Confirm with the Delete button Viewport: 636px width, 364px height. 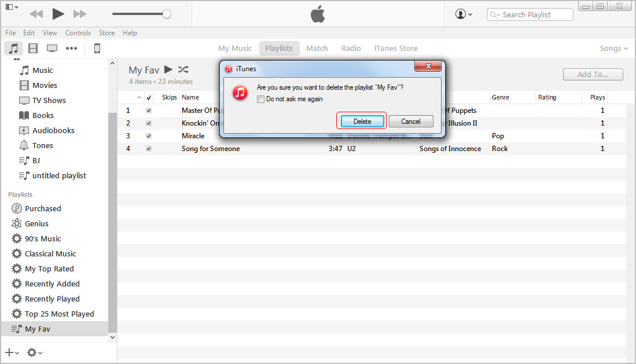coord(362,122)
